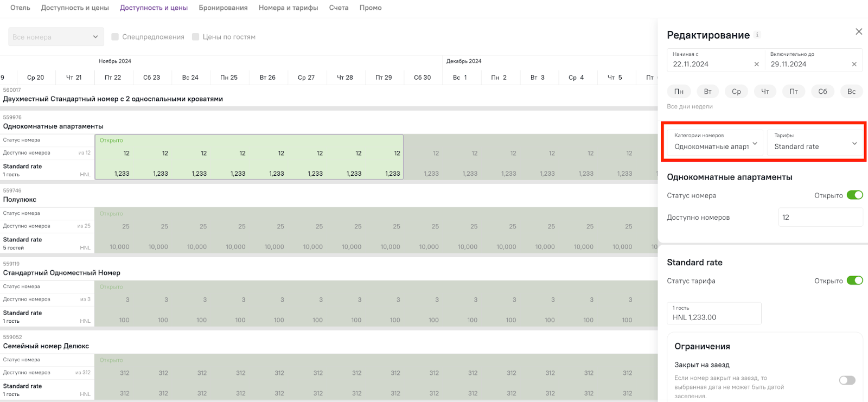
Task: Click the Пн 25 date column header
Action: (229, 78)
